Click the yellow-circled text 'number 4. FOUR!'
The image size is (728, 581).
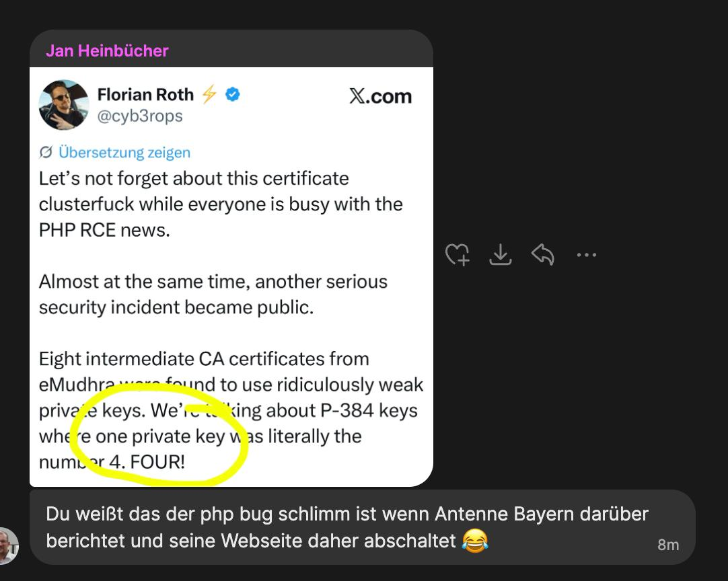click(x=112, y=462)
